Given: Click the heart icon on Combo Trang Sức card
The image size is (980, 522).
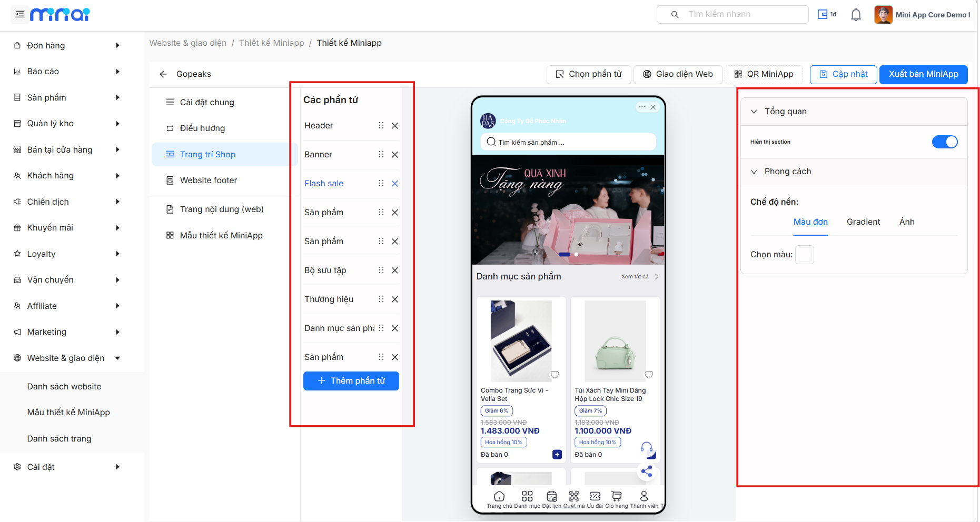Looking at the screenshot, I should tap(555, 375).
